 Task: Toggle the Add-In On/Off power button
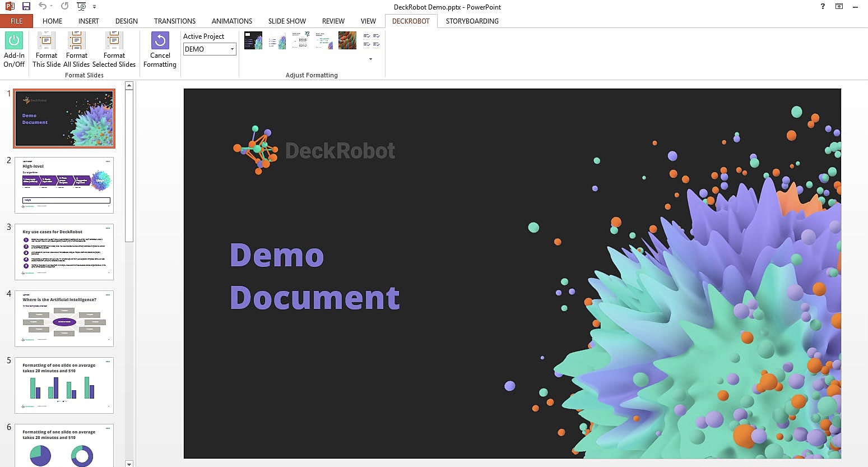pos(14,41)
